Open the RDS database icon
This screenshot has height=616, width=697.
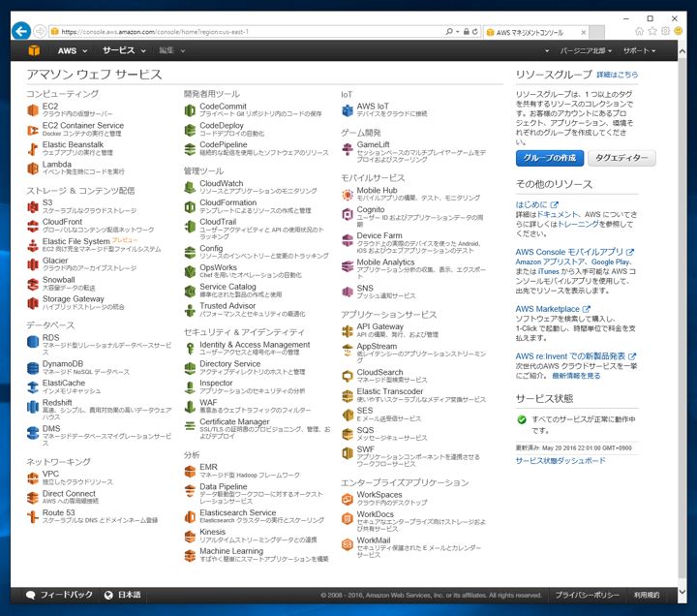point(33,342)
